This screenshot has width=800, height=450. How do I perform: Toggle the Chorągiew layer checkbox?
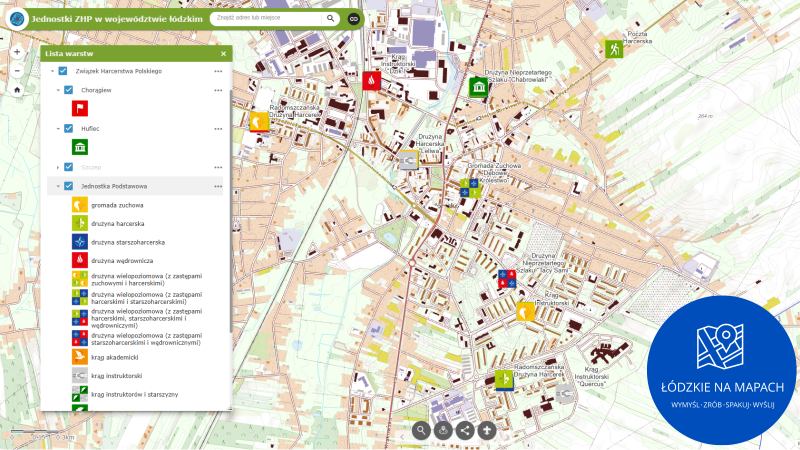pos(69,90)
